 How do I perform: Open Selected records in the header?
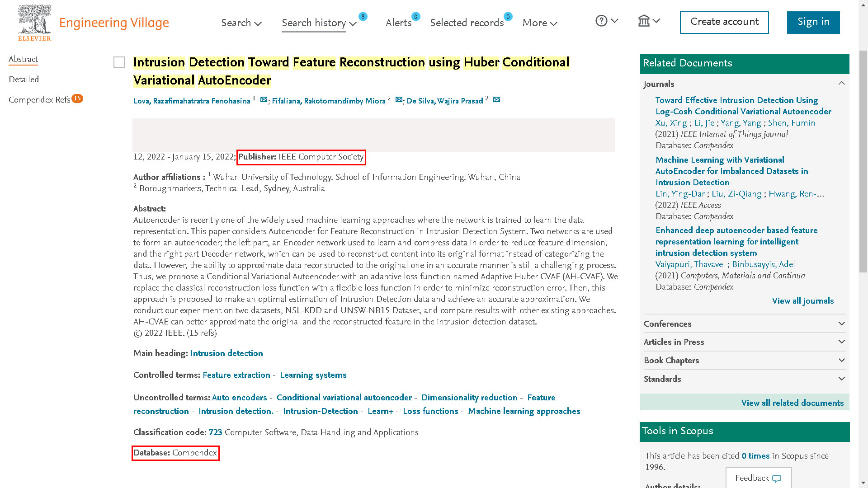click(x=467, y=23)
